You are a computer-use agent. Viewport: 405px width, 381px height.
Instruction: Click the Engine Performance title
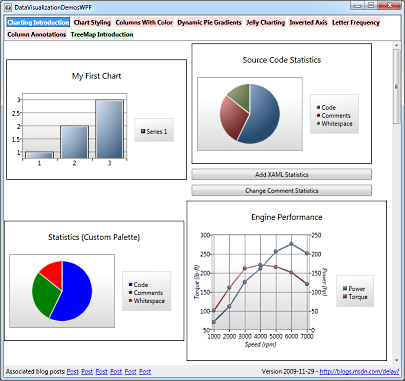coord(287,217)
